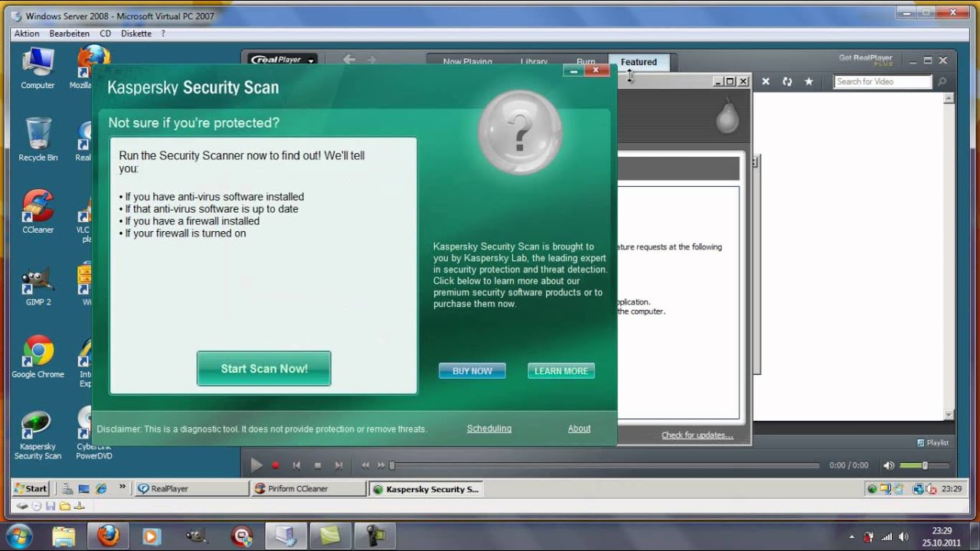Launch Google Chrome from the desktop
Screen dimensions: 980x551
[38, 357]
